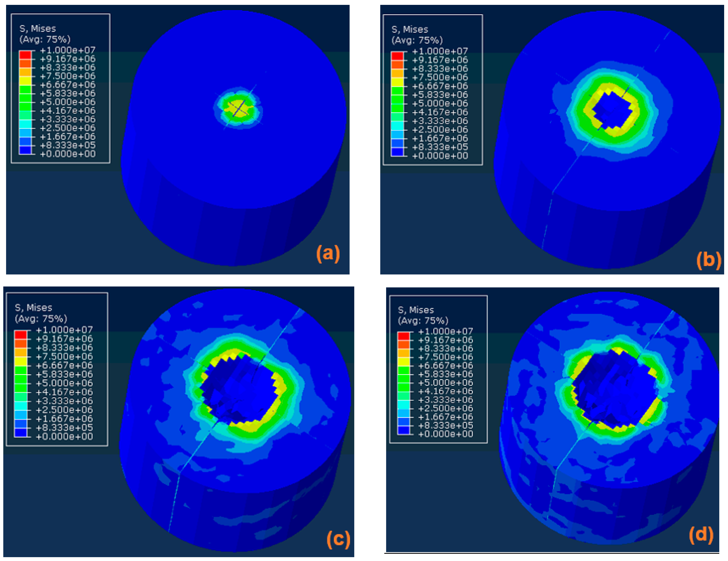Screen dimensions: 728x561
Task: Click +8.333e+05 value in panel (d) legend
Action: pos(445,425)
